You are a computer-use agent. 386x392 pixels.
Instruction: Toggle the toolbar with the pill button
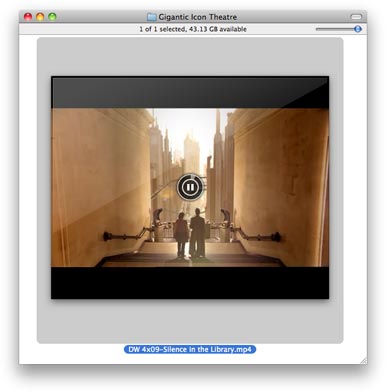356,17
